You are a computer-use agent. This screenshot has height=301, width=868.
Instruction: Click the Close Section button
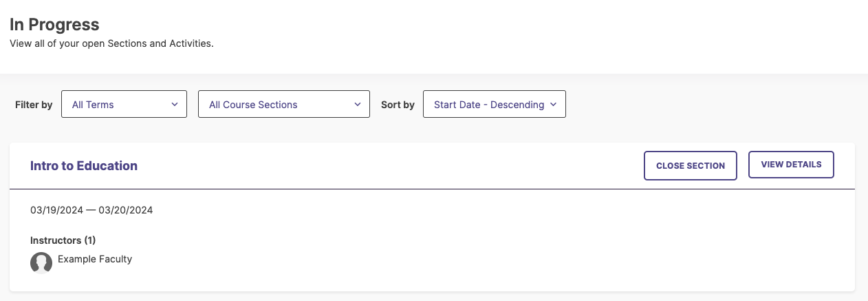(x=691, y=166)
